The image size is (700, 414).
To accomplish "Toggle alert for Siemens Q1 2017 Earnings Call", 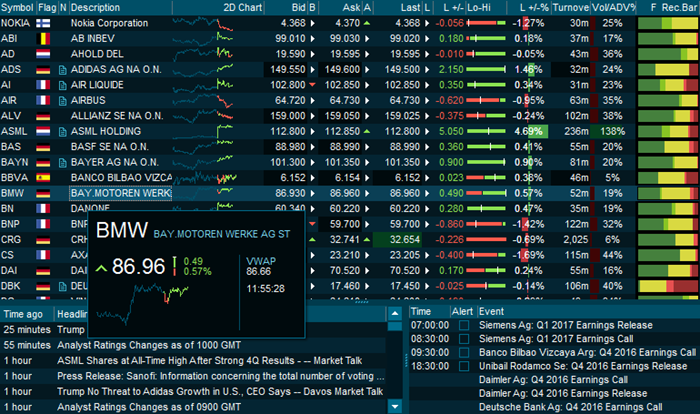I will point(464,339).
